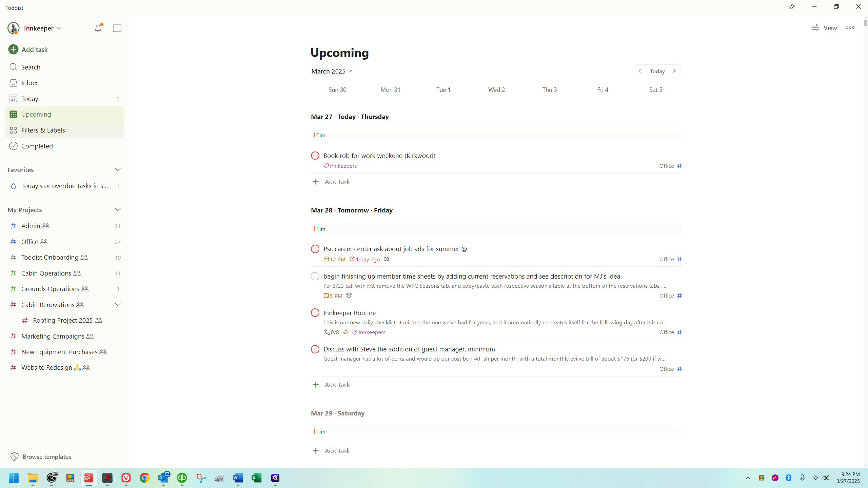This screenshot has height=488, width=868.
Task: Open the Website Redesign project
Action: [65, 367]
